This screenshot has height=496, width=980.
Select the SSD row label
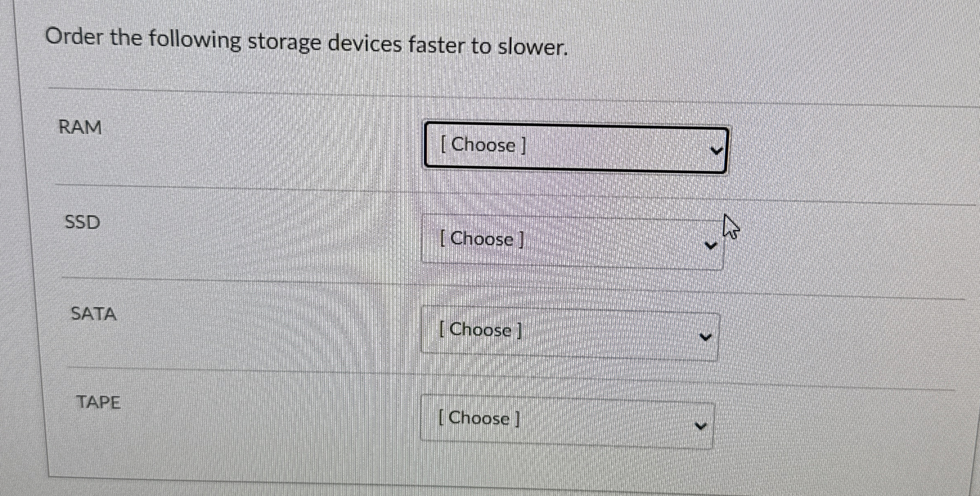81,222
